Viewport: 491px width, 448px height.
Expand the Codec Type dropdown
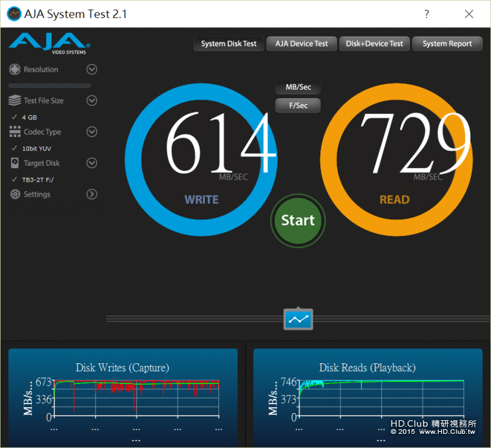click(x=92, y=132)
